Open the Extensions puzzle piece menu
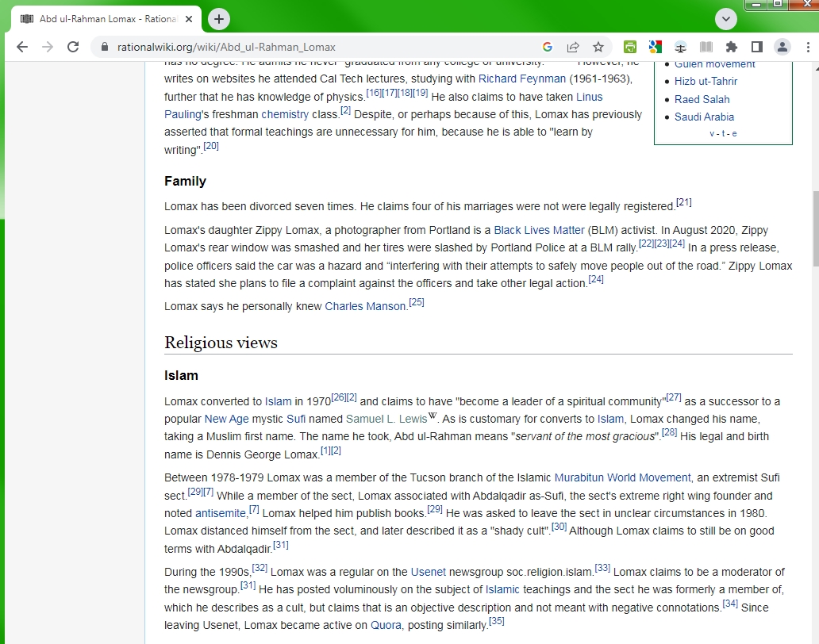This screenshot has width=819, height=644. pyautogui.click(x=732, y=47)
